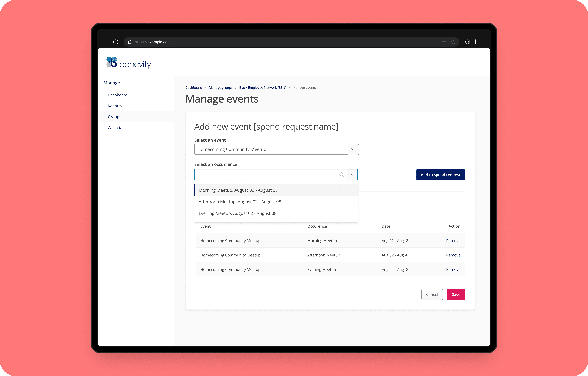
Task: Go back using browser back arrow
Action: 105,42
